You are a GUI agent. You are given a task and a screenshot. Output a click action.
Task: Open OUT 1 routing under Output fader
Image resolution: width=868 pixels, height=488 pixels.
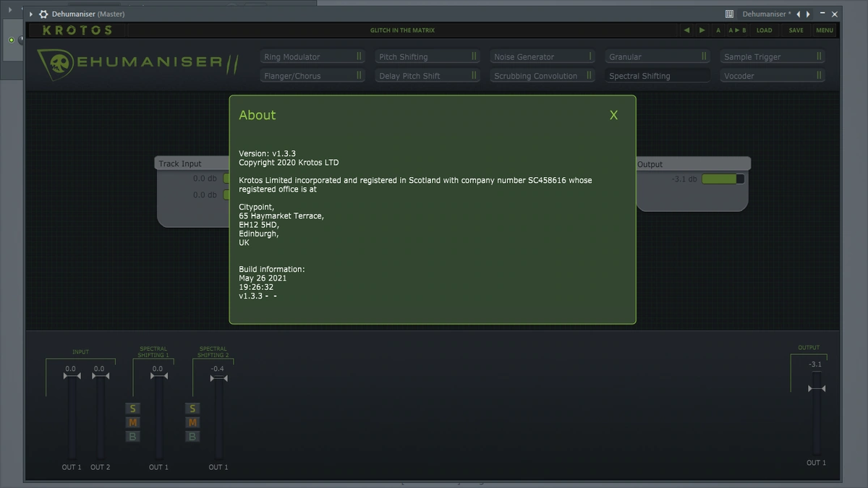click(x=816, y=463)
